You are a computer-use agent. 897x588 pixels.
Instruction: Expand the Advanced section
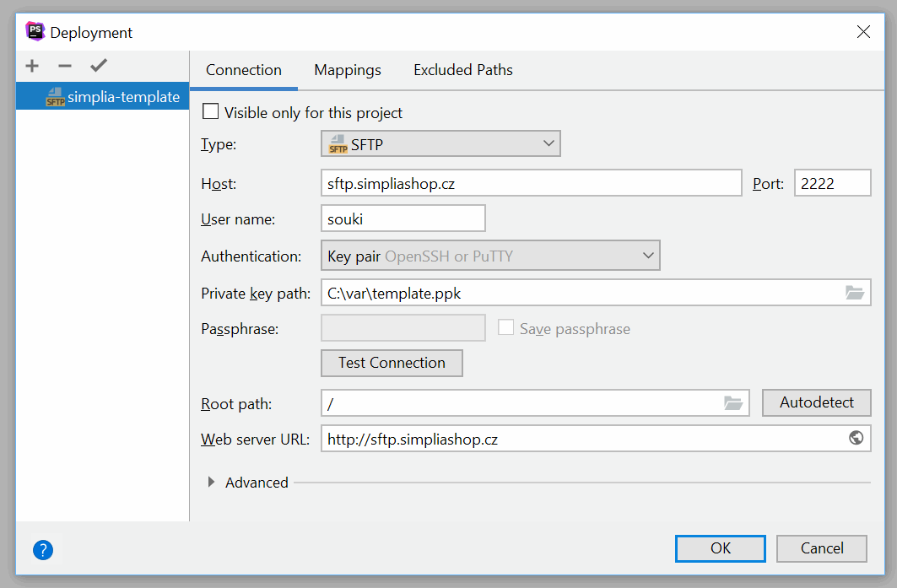point(212,483)
